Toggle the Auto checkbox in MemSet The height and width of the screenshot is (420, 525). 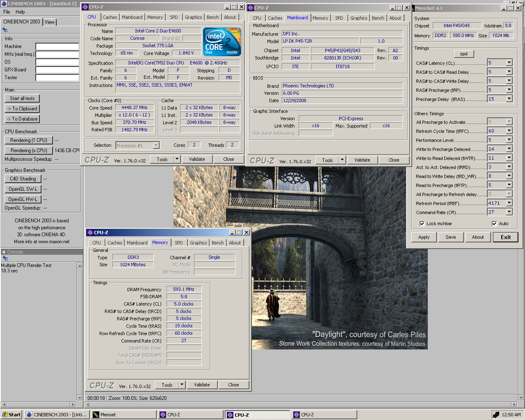tap(494, 224)
